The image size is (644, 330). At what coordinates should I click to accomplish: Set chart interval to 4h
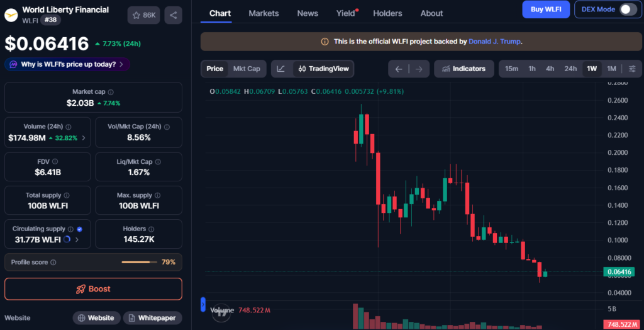pyautogui.click(x=550, y=69)
